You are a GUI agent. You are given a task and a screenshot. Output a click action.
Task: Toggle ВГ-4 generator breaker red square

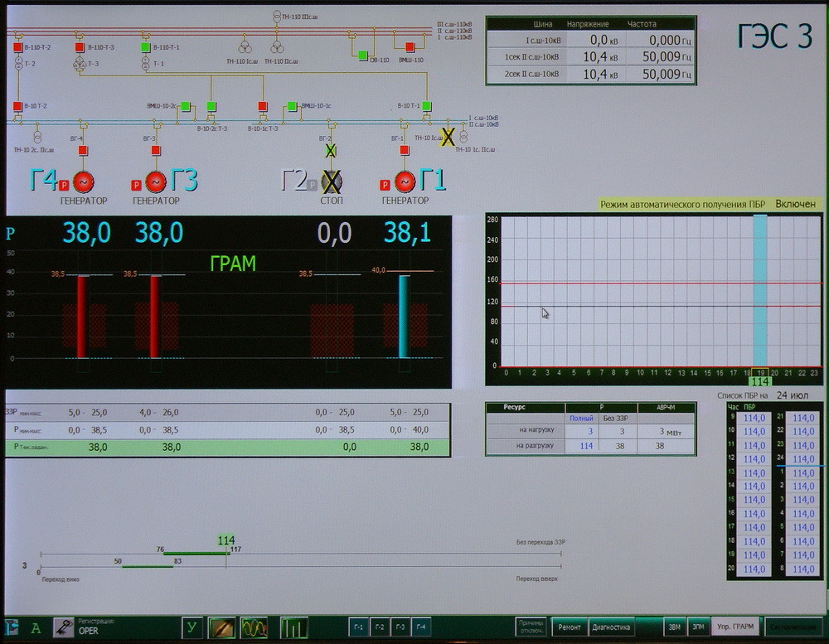pyautogui.click(x=83, y=151)
